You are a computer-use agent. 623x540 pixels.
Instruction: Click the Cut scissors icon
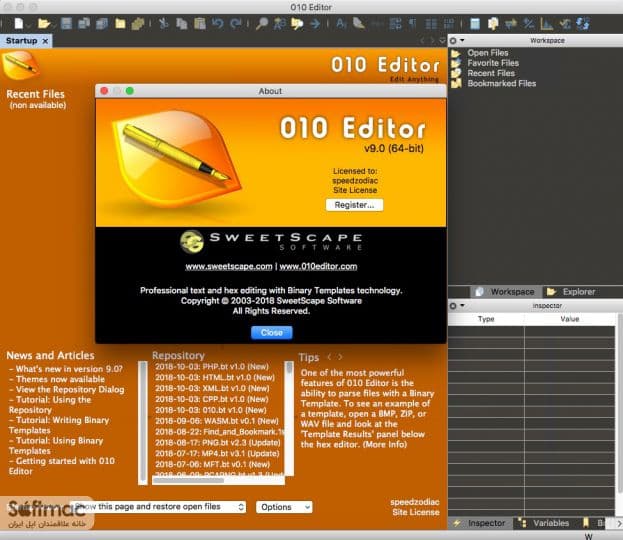(164, 23)
